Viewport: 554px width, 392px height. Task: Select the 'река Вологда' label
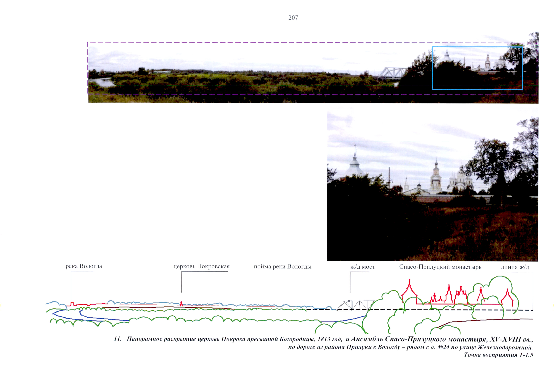(x=84, y=266)
